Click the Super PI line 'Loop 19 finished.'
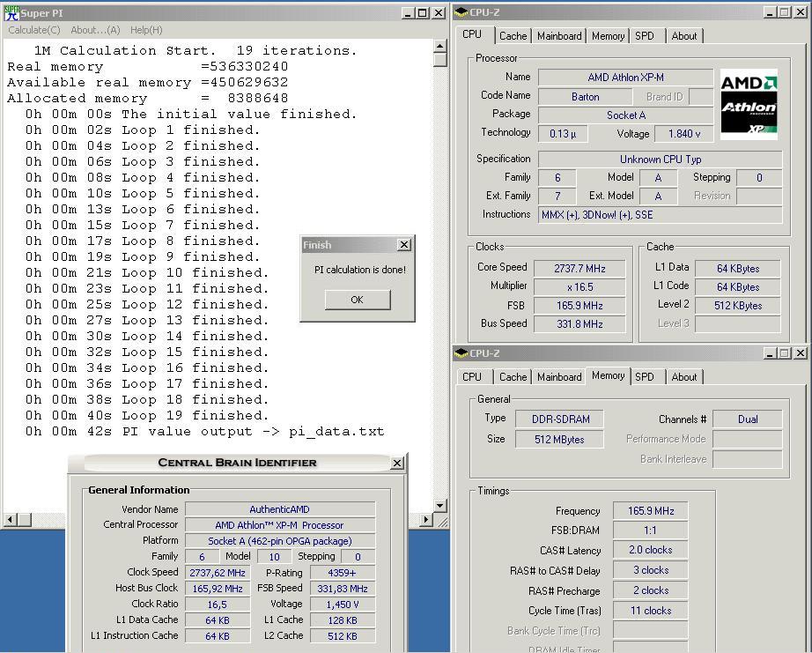The width and height of the screenshot is (812, 653). tap(196, 416)
